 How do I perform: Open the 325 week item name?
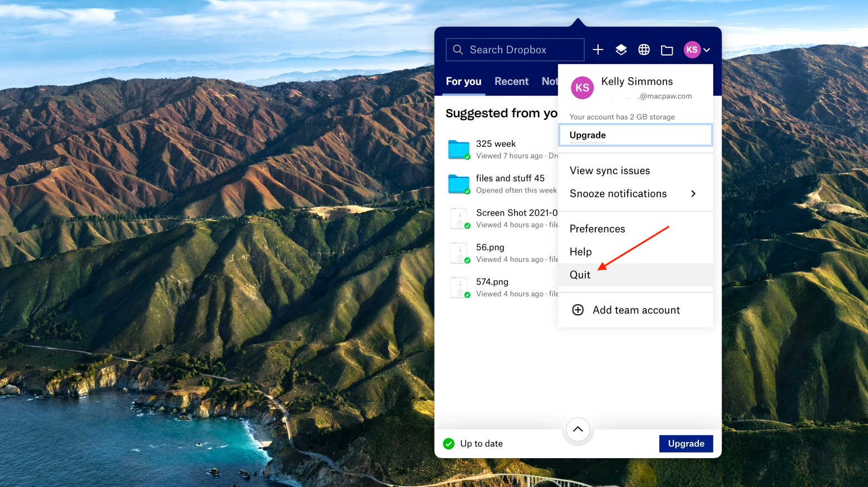point(496,144)
